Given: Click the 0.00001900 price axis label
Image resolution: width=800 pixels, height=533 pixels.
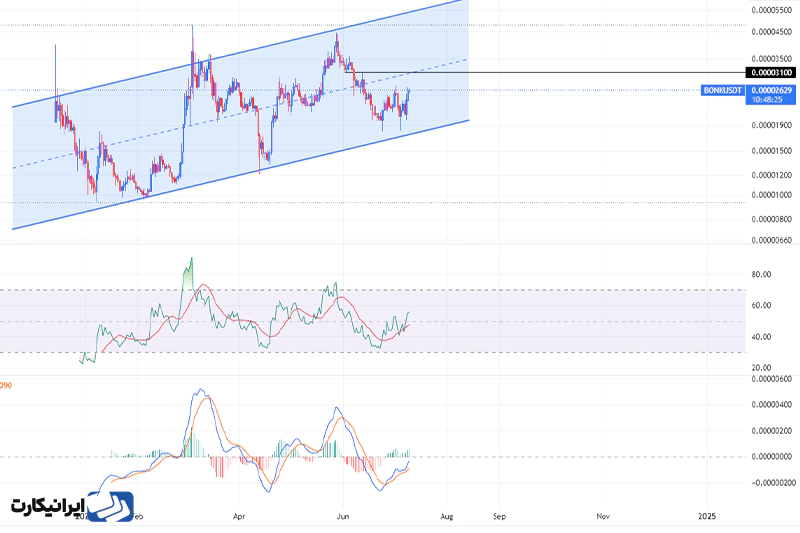Looking at the screenshot, I should [771, 125].
